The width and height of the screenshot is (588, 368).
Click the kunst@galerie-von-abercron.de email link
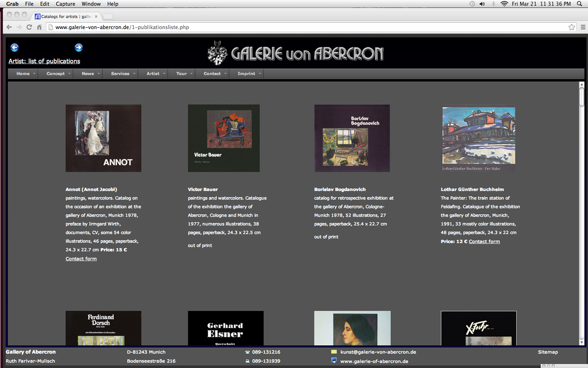click(378, 352)
